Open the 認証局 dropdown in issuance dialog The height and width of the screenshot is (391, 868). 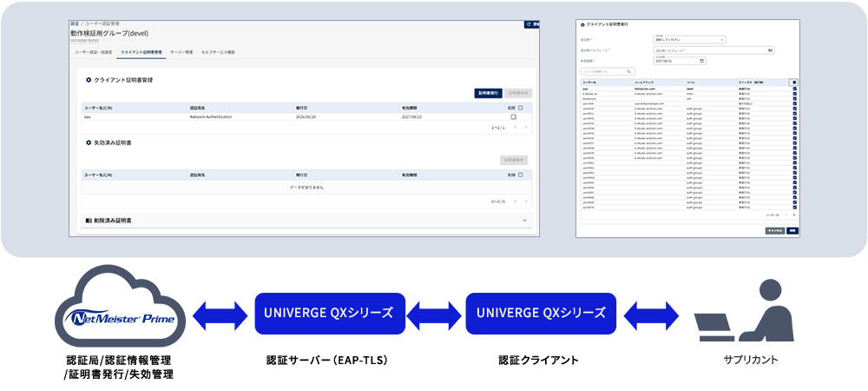[690, 40]
